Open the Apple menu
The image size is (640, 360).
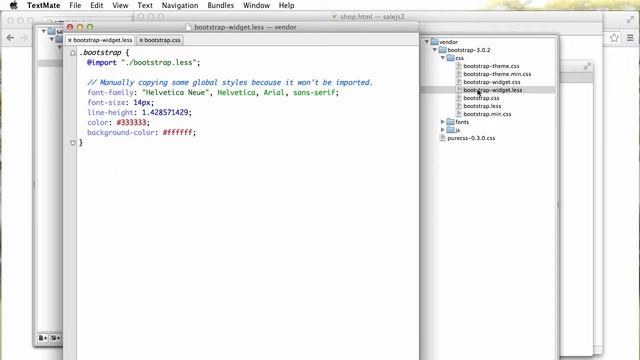click(13, 5)
